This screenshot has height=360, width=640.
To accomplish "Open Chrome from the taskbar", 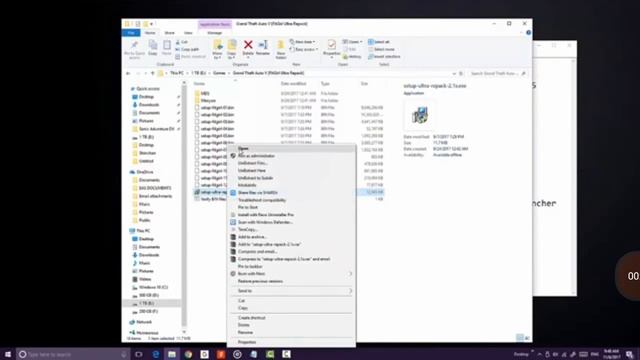I will (188, 354).
